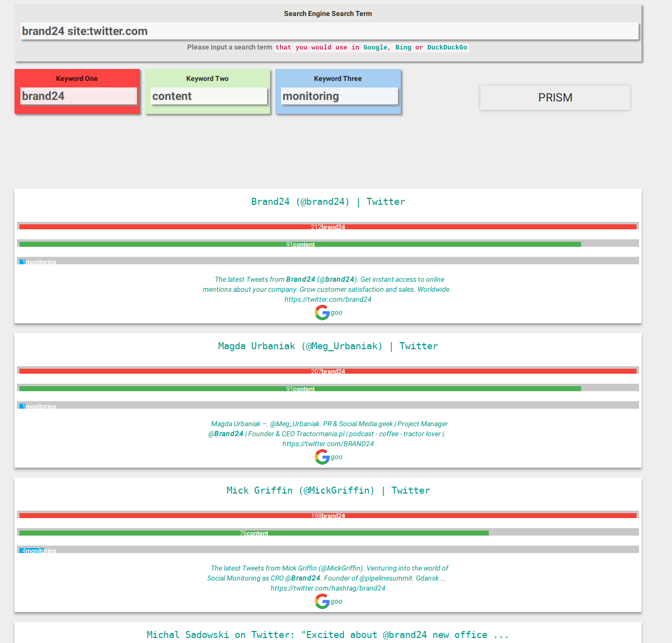Click the https://twitter.com/brand24 URL text

coord(328,299)
